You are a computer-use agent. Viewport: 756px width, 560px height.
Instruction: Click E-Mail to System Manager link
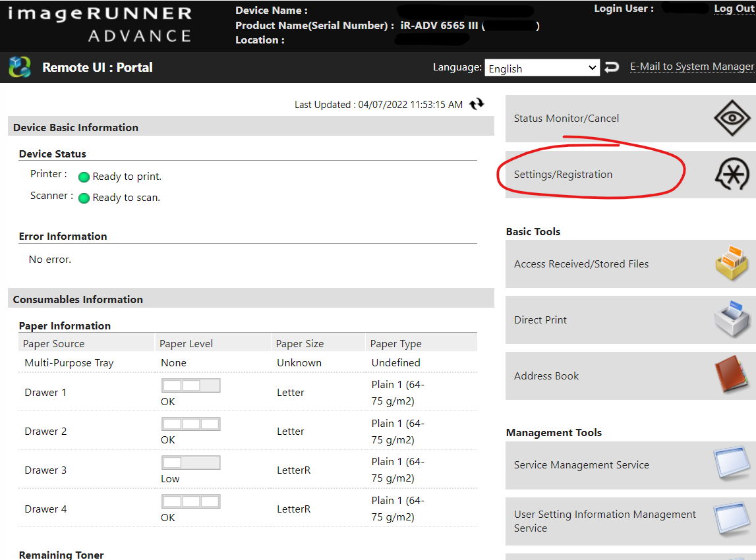pyautogui.click(x=691, y=67)
